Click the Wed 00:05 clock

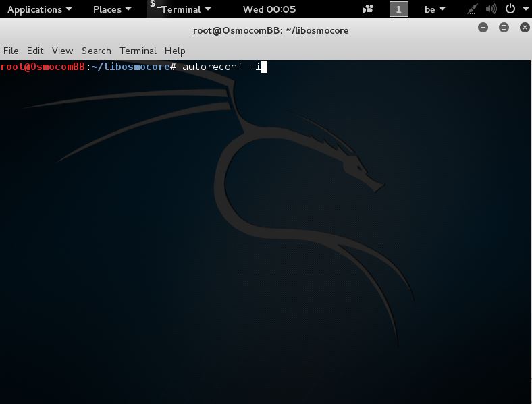pos(269,9)
